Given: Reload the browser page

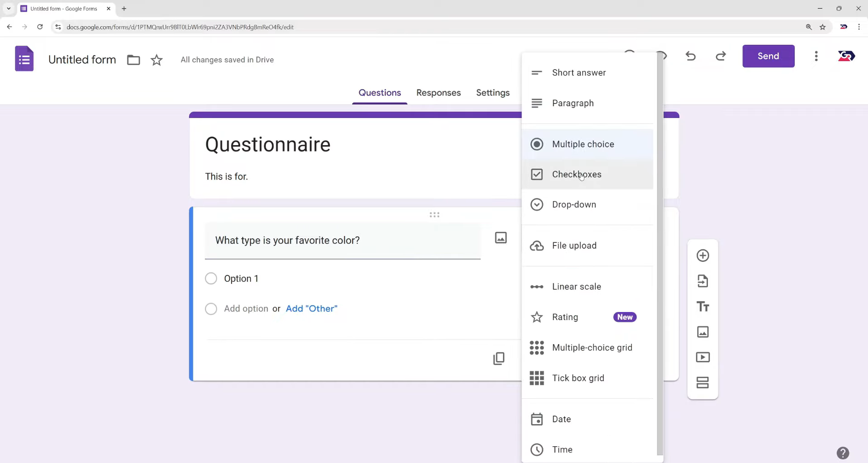Looking at the screenshot, I should pyautogui.click(x=40, y=27).
